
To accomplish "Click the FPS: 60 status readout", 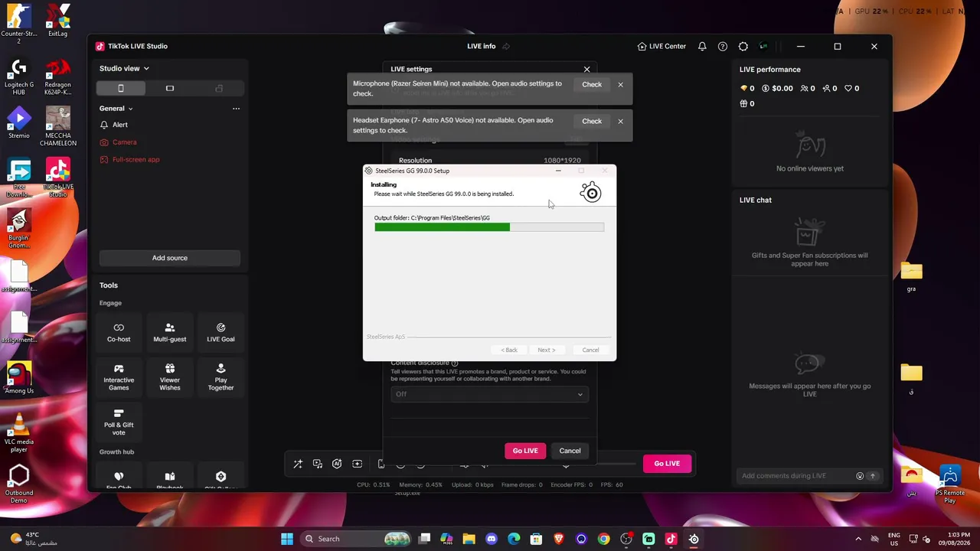I will [x=612, y=484].
